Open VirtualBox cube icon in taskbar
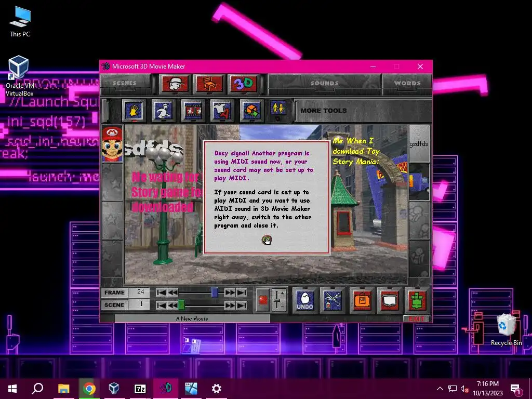Viewport: 532px width, 399px height. pos(114,389)
